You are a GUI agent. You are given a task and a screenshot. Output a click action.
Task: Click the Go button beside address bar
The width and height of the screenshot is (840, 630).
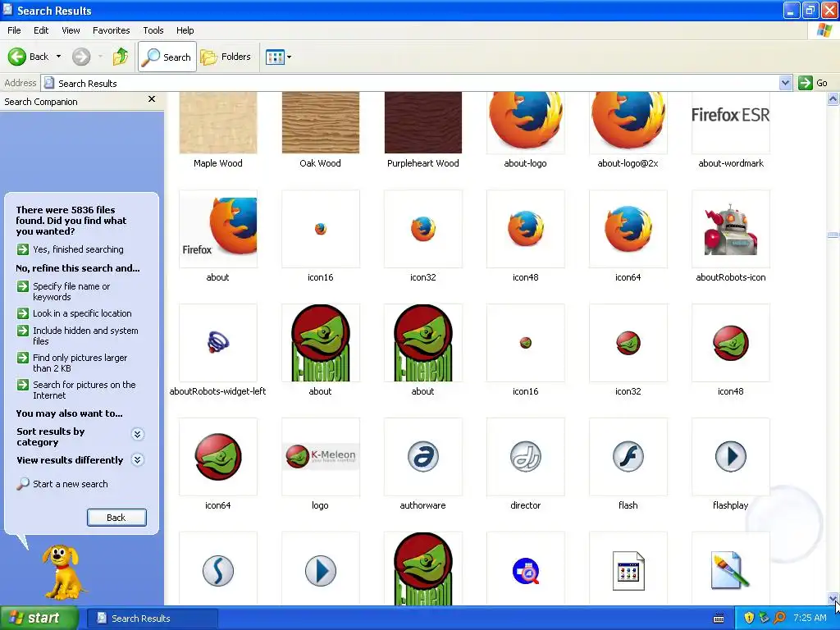(814, 83)
